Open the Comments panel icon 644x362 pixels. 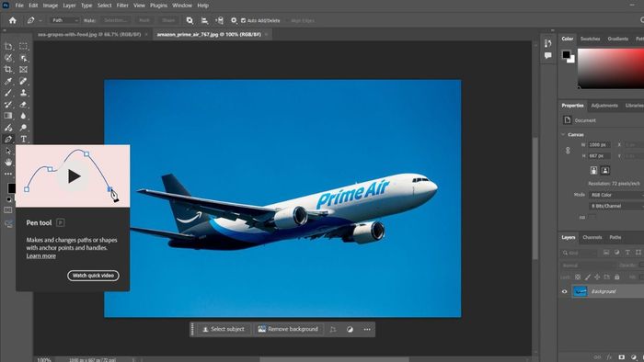click(548, 55)
